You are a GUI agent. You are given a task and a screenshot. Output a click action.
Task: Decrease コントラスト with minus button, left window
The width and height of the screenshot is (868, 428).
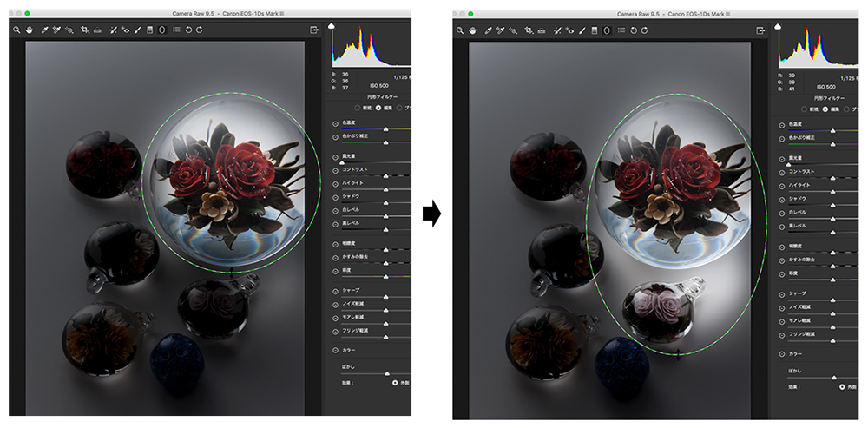click(x=335, y=170)
